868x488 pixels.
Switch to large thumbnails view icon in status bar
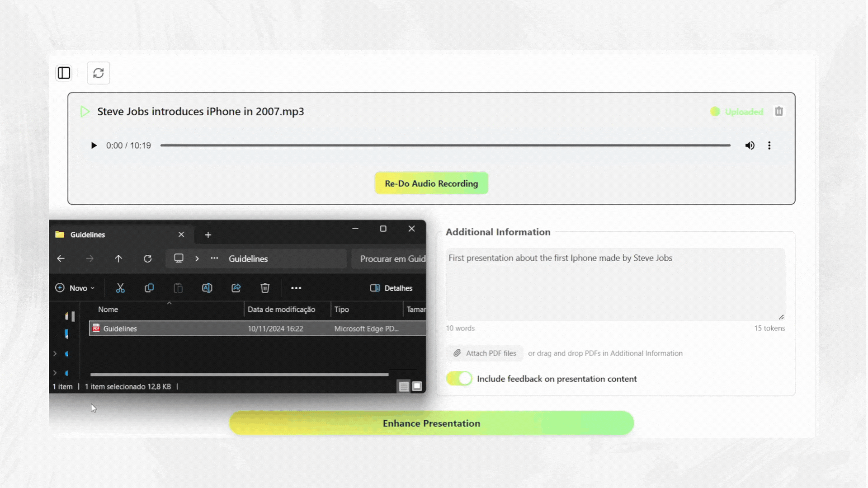(x=417, y=386)
